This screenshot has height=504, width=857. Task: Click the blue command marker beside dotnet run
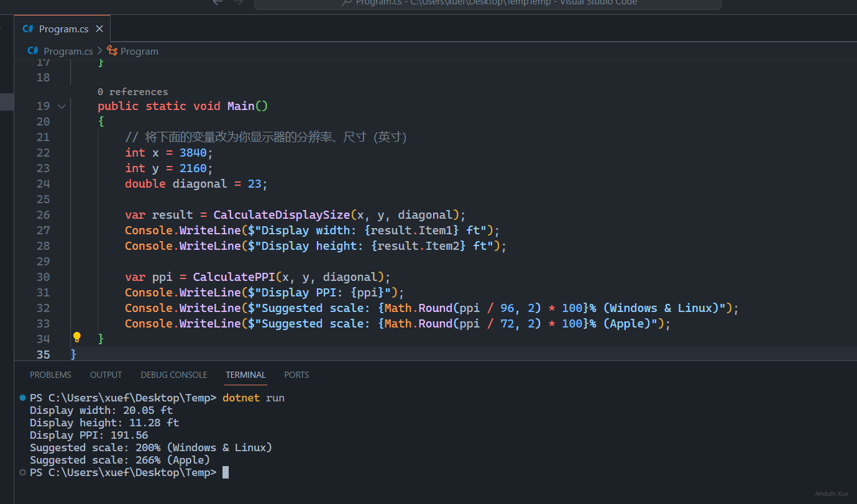[23, 398]
